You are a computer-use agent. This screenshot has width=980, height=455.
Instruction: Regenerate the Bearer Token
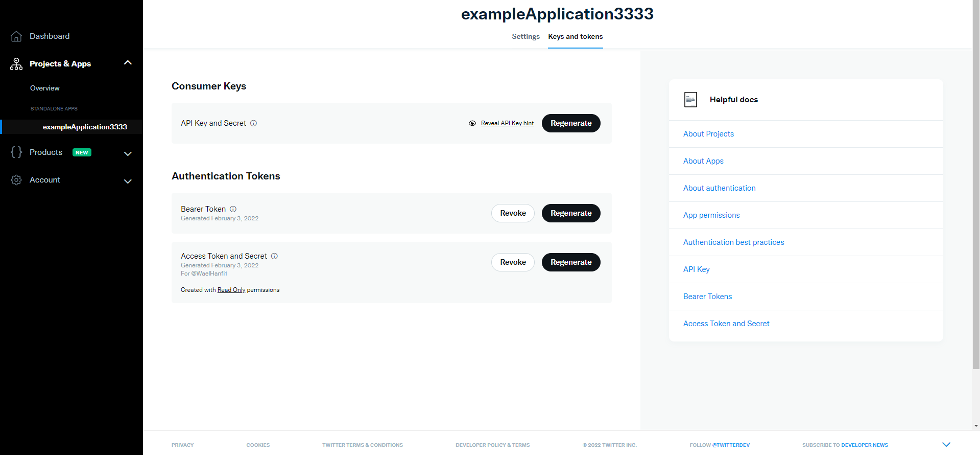click(x=571, y=213)
